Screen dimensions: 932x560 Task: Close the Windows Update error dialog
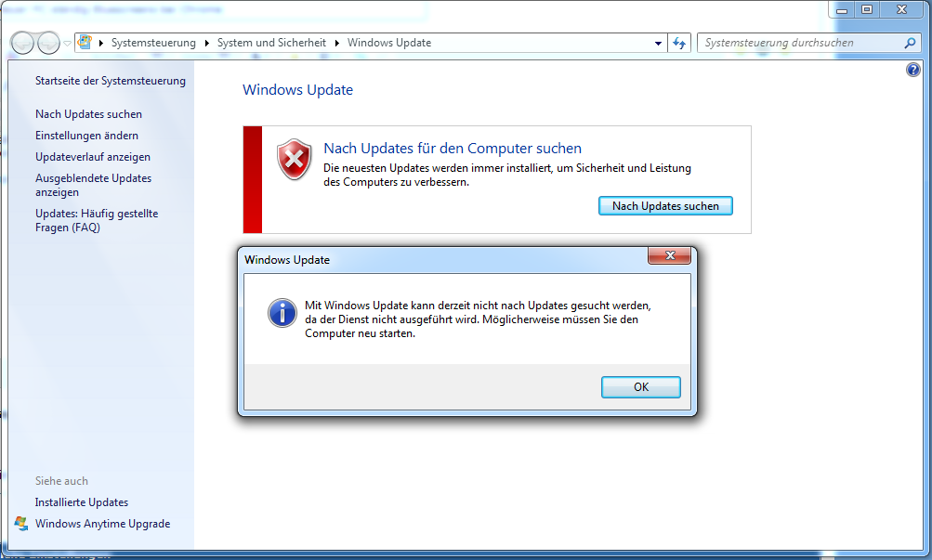pos(669,256)
